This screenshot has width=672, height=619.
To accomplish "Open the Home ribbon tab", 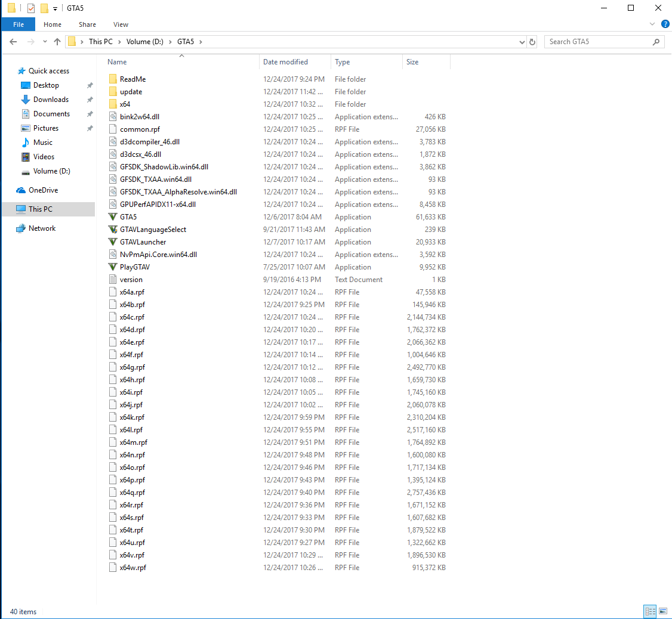I will [53, 24].
